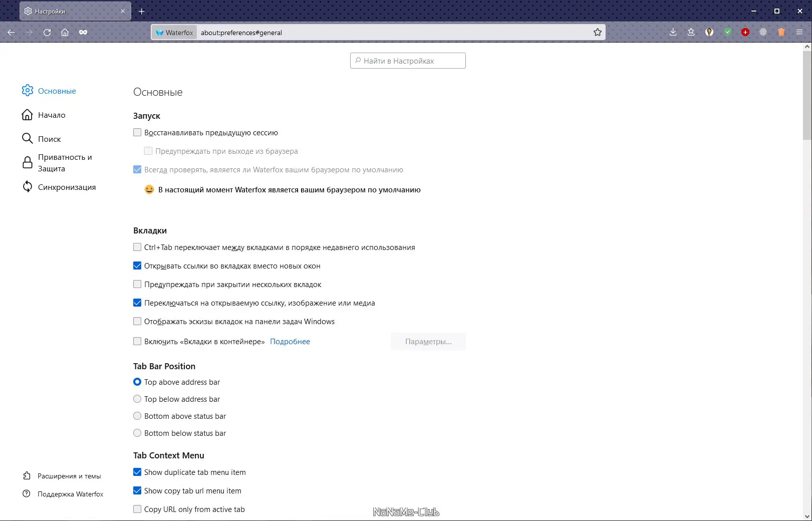Select the Настройки browser tab
The width and height of the screenshot is (812, 521).
click(75, 11)
